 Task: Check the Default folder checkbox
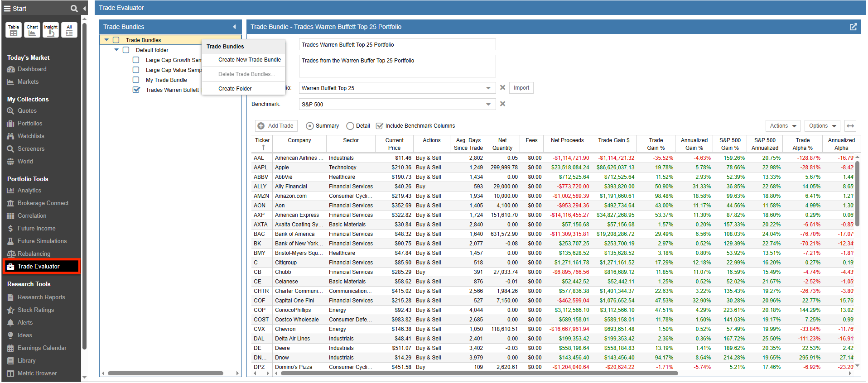point(126,50)
